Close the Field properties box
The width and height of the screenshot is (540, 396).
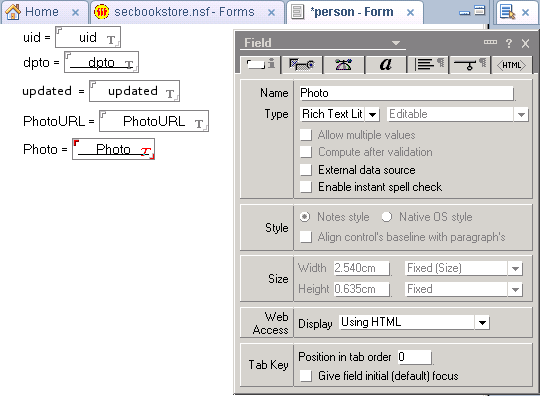click(525, 43)
